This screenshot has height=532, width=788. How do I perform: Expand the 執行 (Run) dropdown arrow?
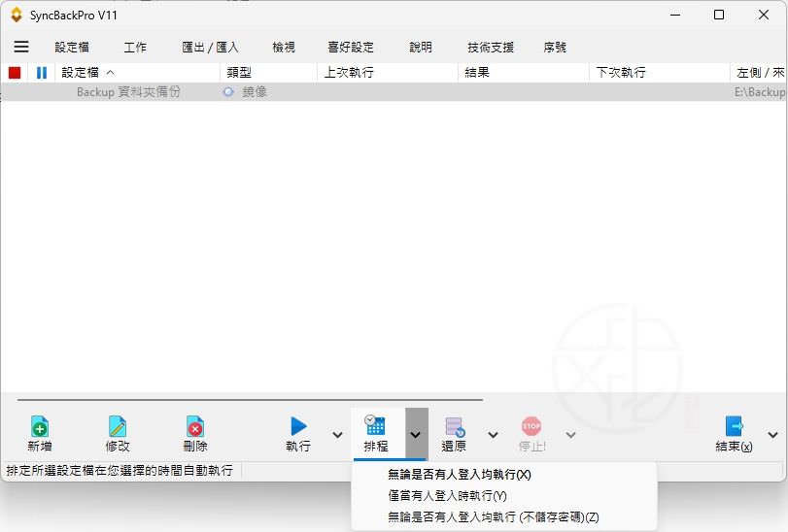point(337,435)
